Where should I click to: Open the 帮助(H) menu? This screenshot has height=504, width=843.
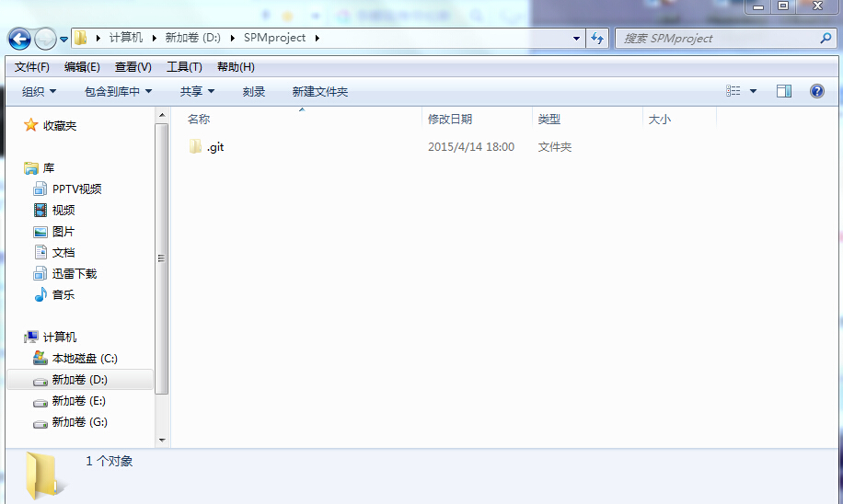[236, 67]
